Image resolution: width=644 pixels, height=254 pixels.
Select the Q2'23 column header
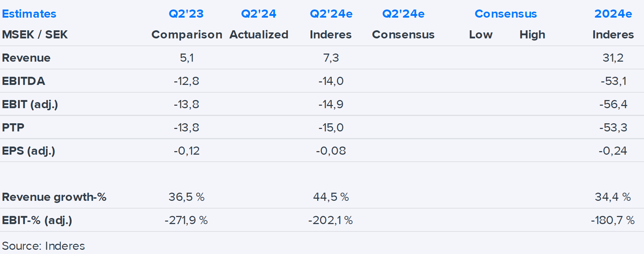click(186, 14)
